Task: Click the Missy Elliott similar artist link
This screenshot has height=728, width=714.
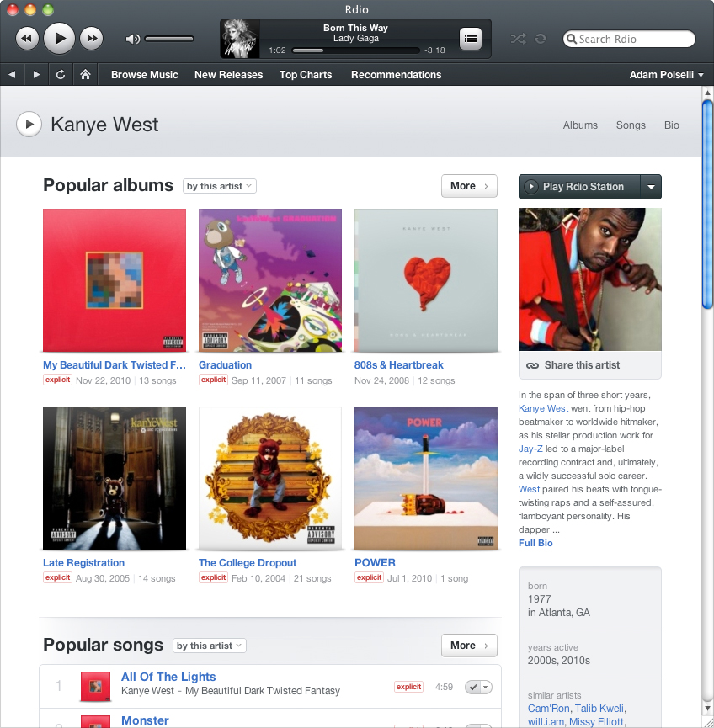Action: pos(596,722)
